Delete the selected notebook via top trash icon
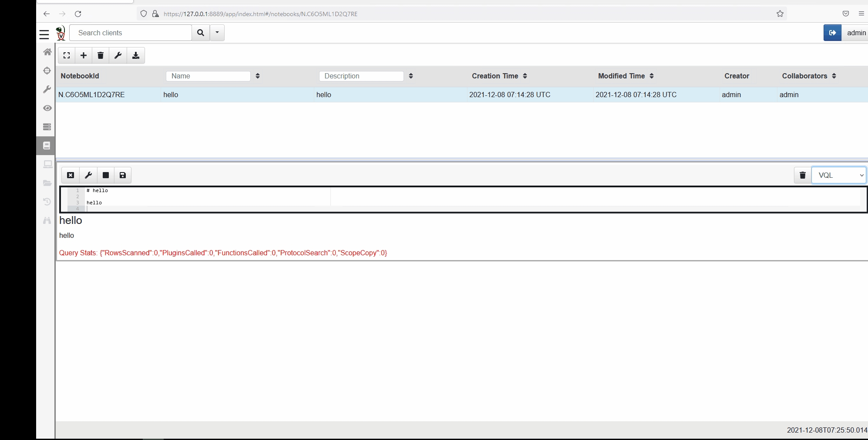Screen dimensions: 868x440 [101, 55]
